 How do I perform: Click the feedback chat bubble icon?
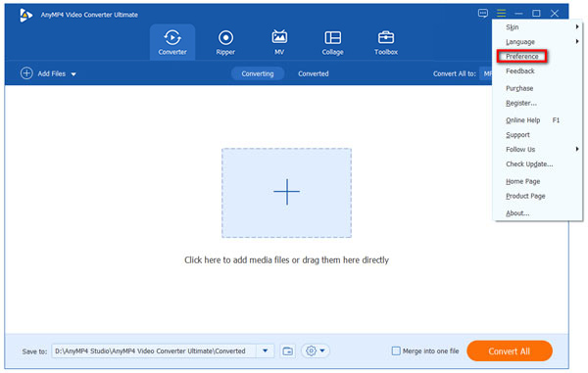tap(483, 14)
